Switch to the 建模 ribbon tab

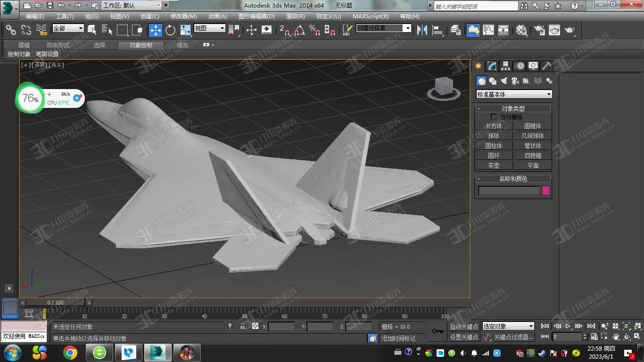24,45
